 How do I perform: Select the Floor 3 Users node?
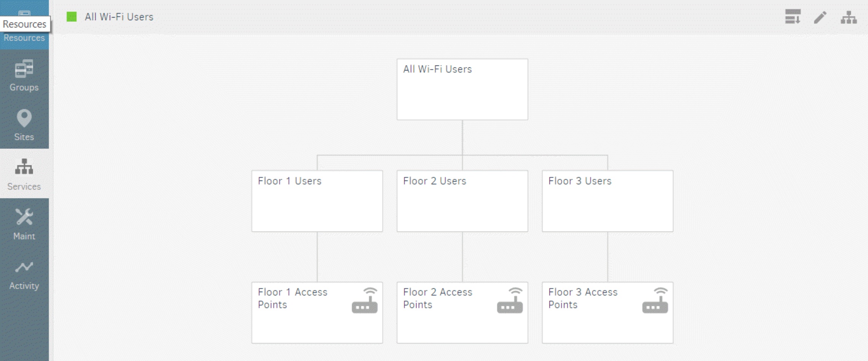pyautogui.click(x=607, y=201)
